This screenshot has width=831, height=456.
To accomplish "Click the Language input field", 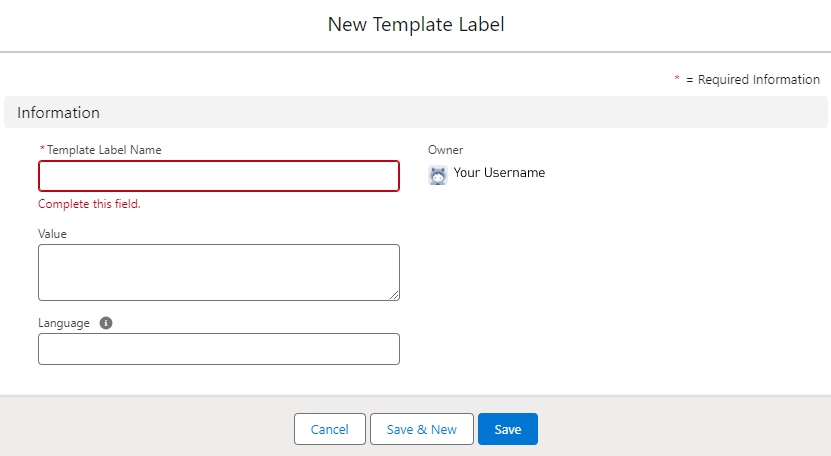I will click(219, 349).
